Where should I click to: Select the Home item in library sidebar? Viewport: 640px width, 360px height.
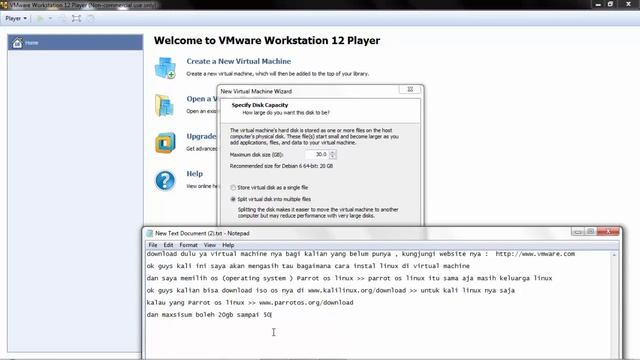[75, 42]
